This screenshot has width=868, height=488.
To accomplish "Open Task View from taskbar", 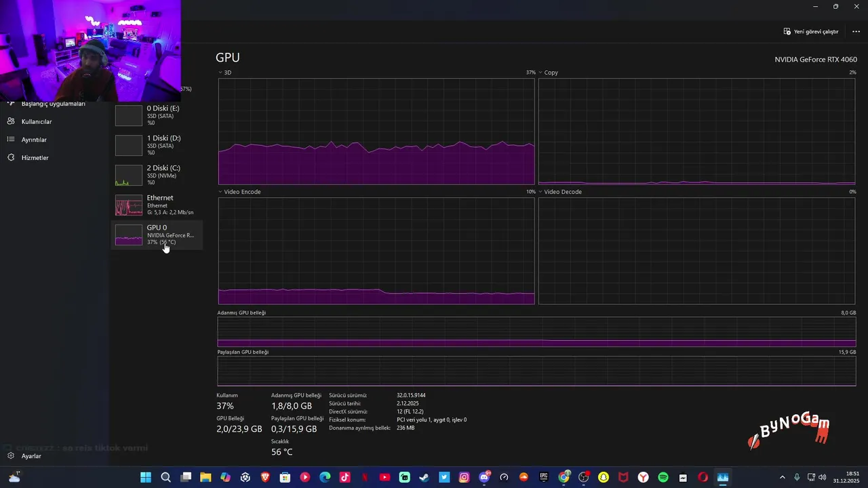I will (x=186, y=477).
